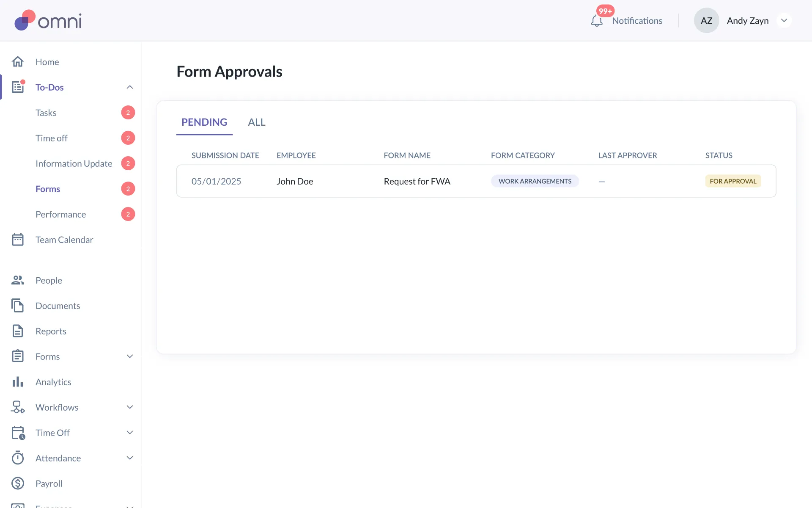
Task: Go to Information Update items
Action: (74, 163)
